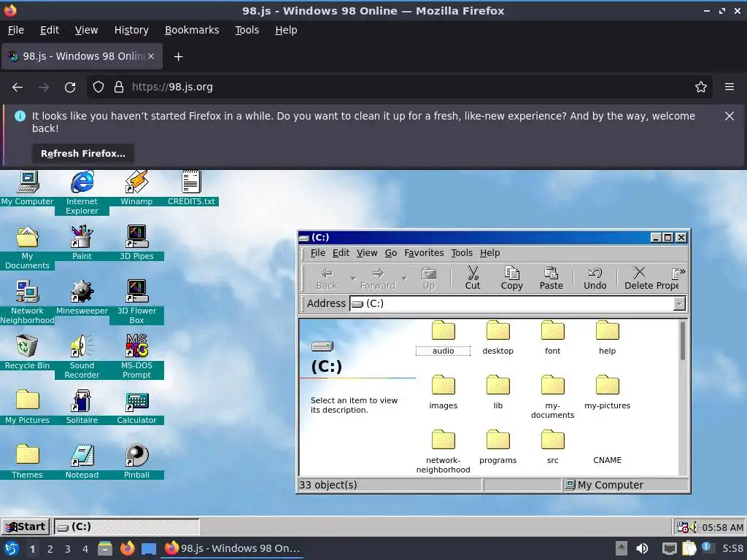Click the host OS volume icon
Screen dimensions: 747x560
click(642, 548)
